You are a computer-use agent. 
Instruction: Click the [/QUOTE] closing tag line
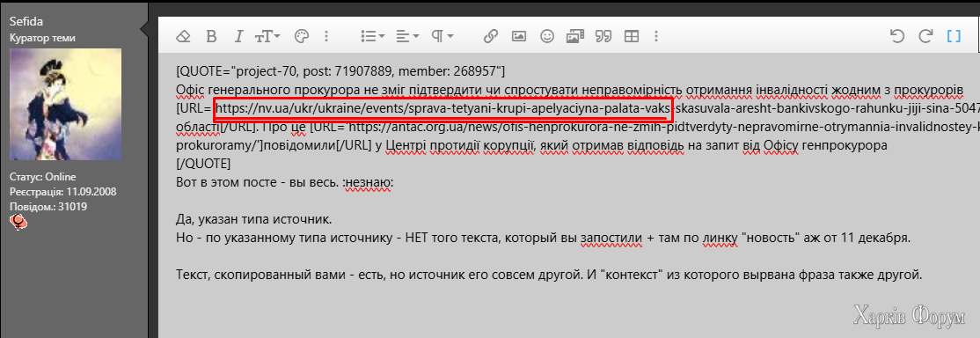coord(203,164)
